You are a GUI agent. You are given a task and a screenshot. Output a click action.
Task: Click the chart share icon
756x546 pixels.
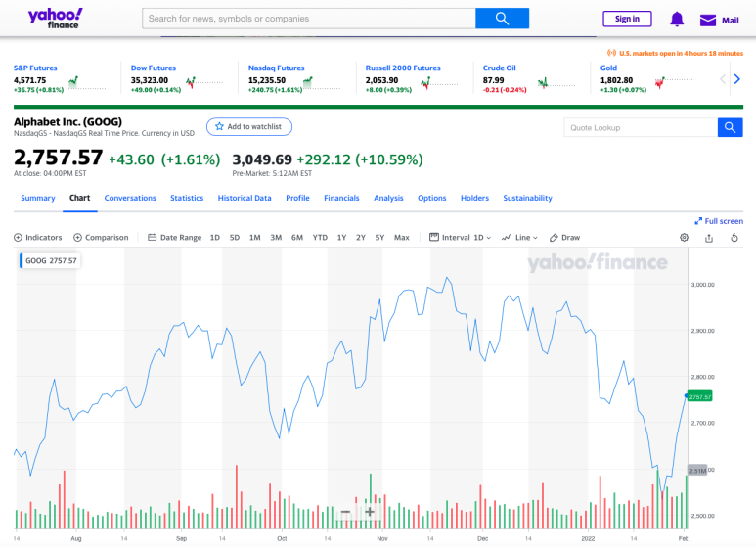pos(709,238)
